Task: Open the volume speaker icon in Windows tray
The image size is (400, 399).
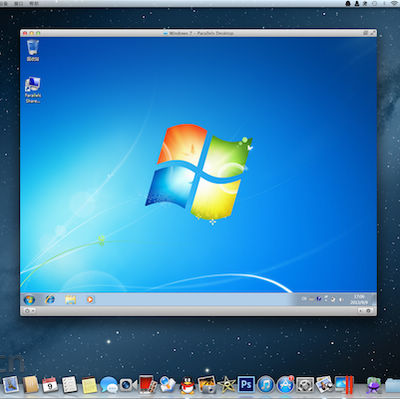Action: click(340, 299)
